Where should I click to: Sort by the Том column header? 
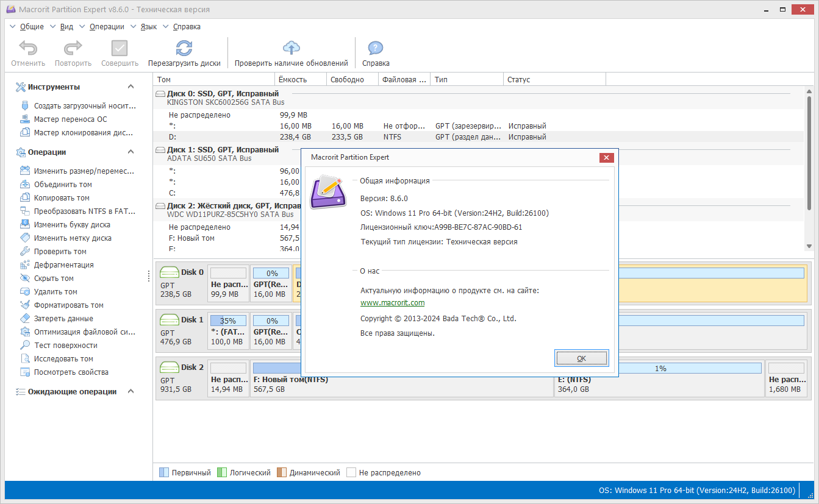click(x=214, y=80)
